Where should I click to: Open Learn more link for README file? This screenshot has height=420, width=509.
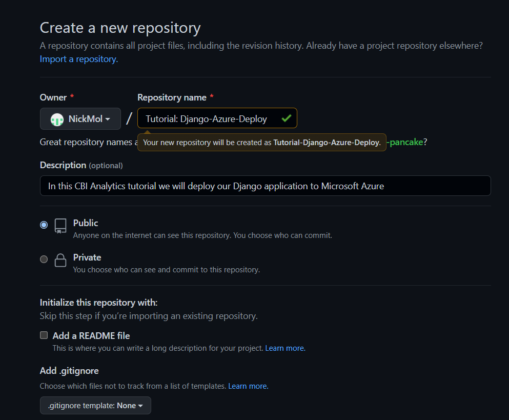[x=286, y=348]
